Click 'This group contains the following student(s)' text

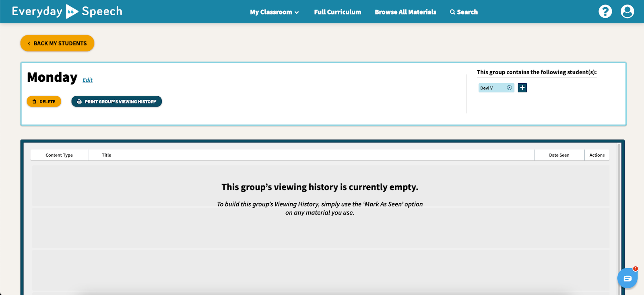tap(537, 72)
